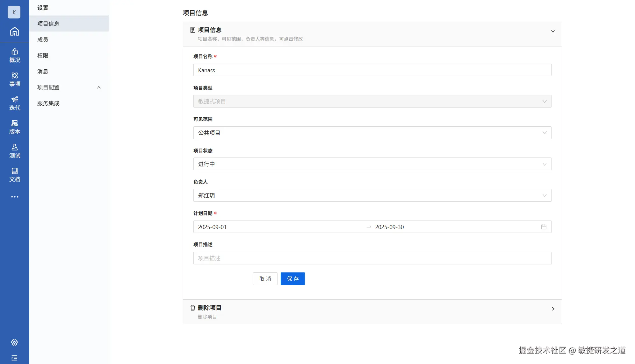The height and width of the screenshot is (364, 635).
Task: Open the 版本 version section
Action: [x=14, y=127]
